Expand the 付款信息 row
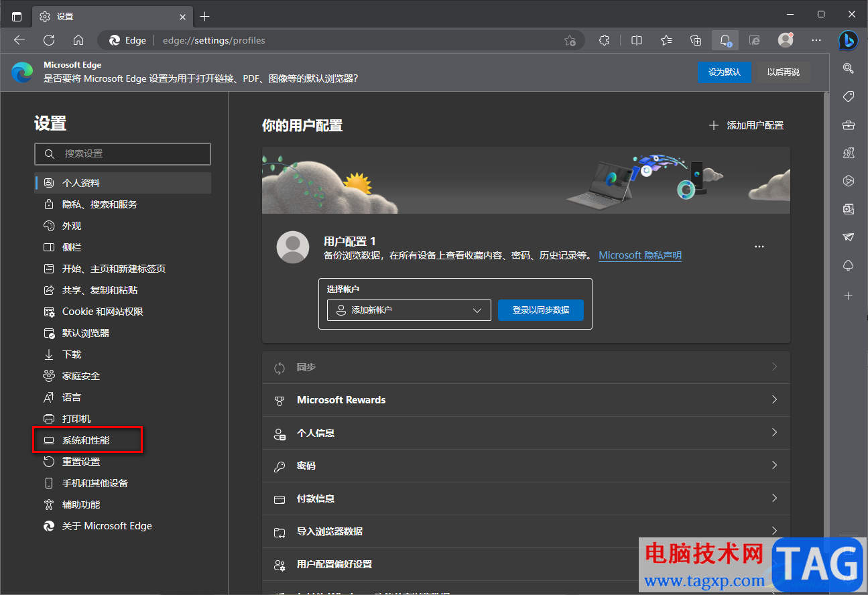Viewport: 868px width, 595px height. click(526, 499)
